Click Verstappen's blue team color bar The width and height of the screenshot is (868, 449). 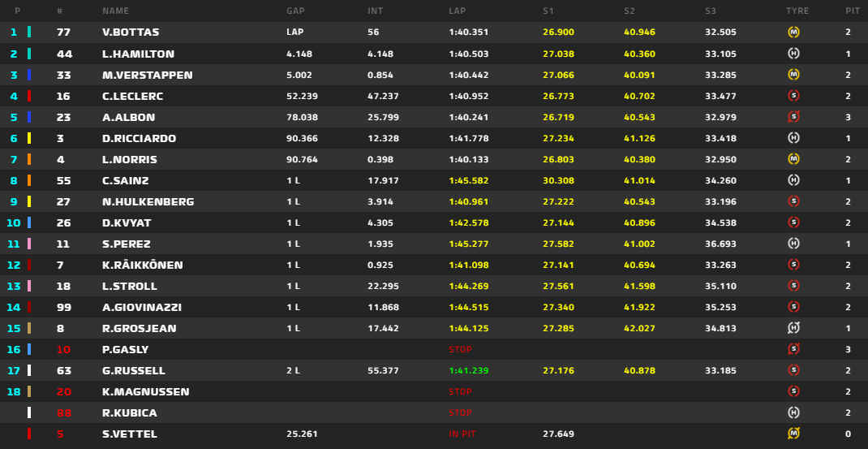tap(29, 75)
